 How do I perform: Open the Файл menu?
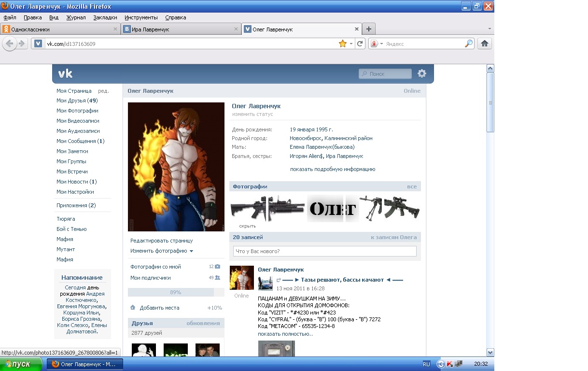pos(10,17)
